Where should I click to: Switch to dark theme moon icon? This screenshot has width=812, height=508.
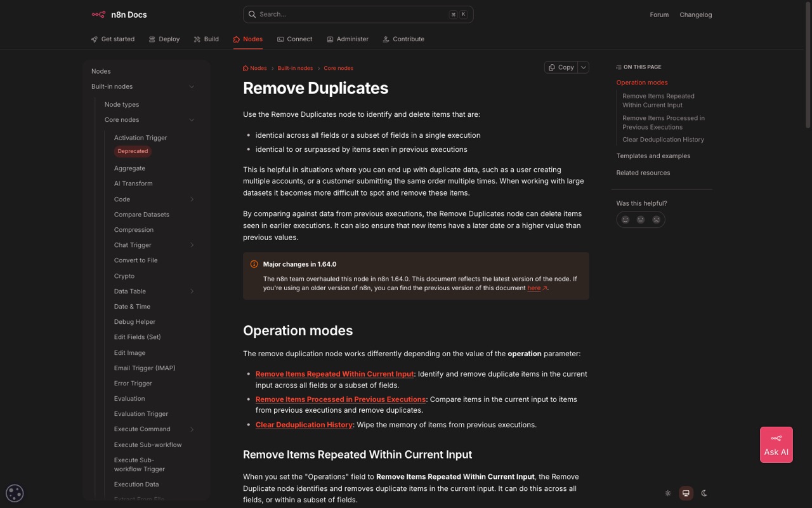coord(704,493)
